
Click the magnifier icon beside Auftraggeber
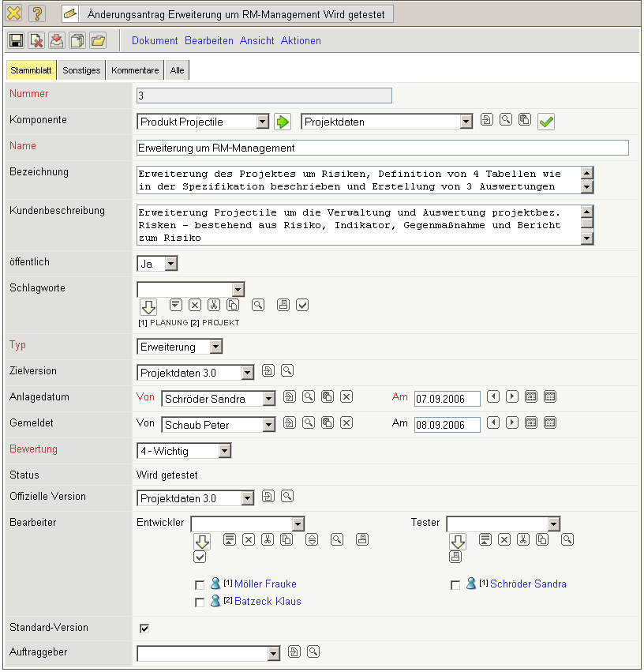coord(313,651)
